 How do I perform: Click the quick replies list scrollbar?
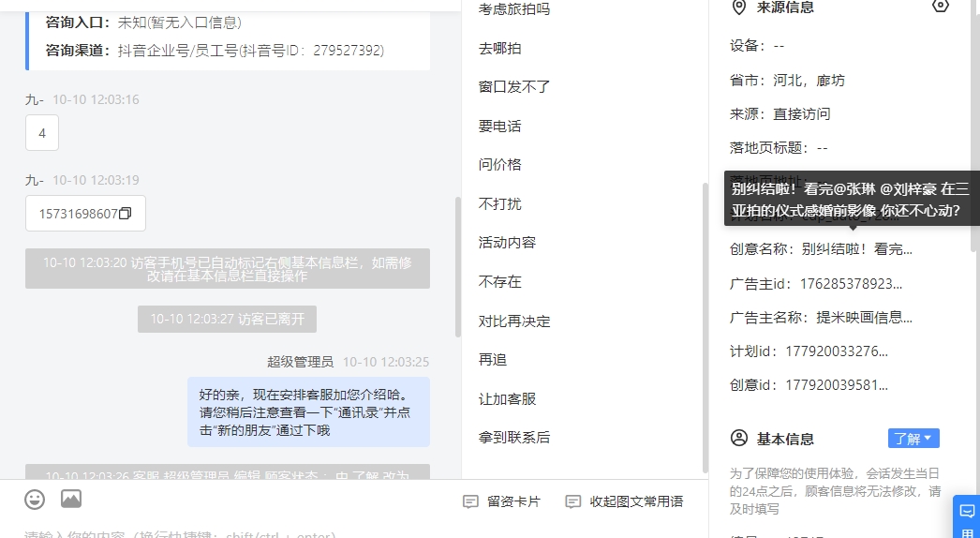coord(705,328)
